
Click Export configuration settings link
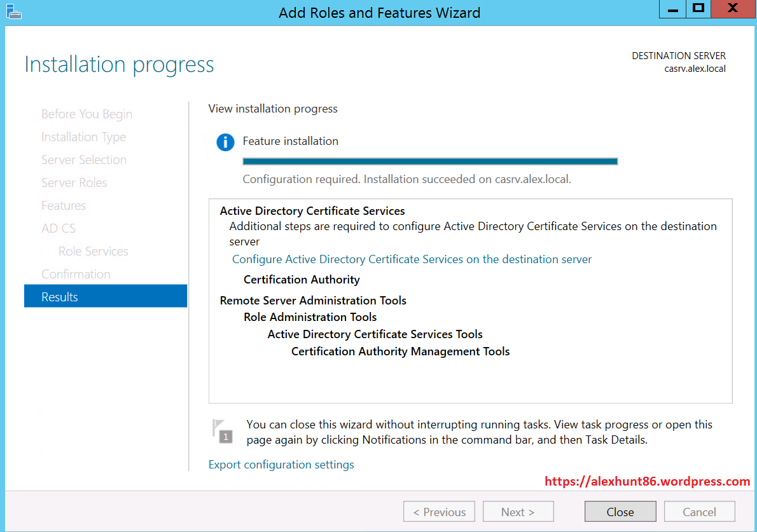tap(281, 465)
